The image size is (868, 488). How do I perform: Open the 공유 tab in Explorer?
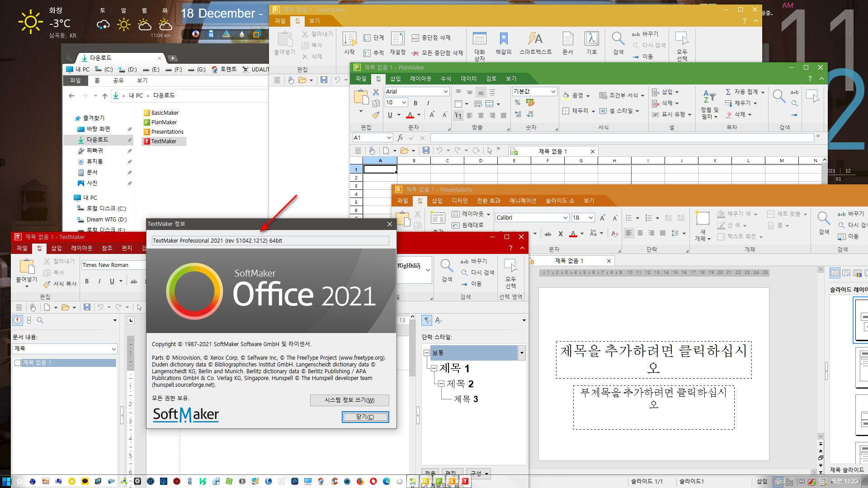click(x=118, y=80)
